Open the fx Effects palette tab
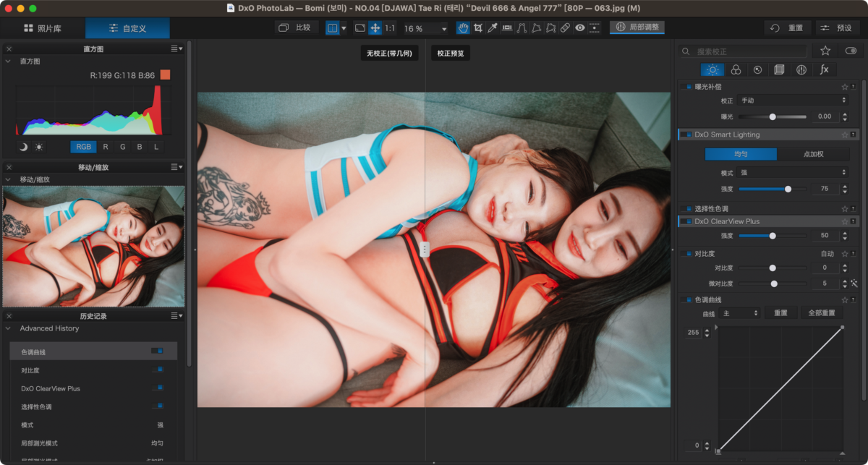 tap(824, 69)
